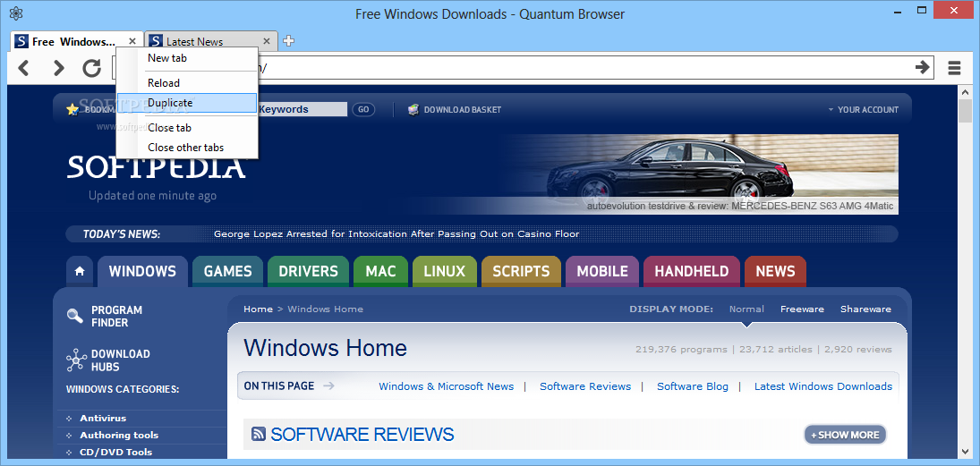Open the DRIVERS category tab
Viewport: 980px width, 466px height.
pos(308,271)
